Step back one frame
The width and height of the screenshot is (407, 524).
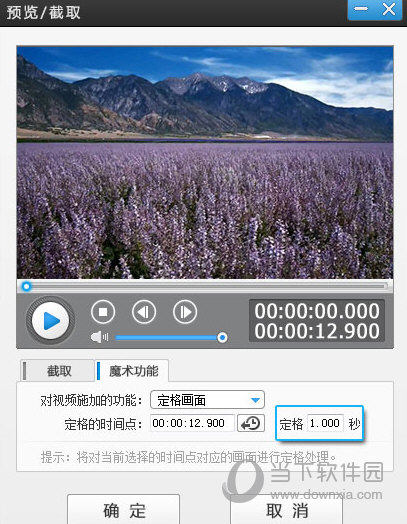[x=144, y=312]
